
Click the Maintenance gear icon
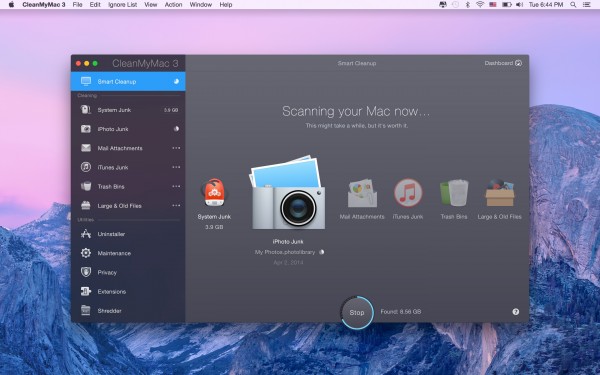pos(86,253)
